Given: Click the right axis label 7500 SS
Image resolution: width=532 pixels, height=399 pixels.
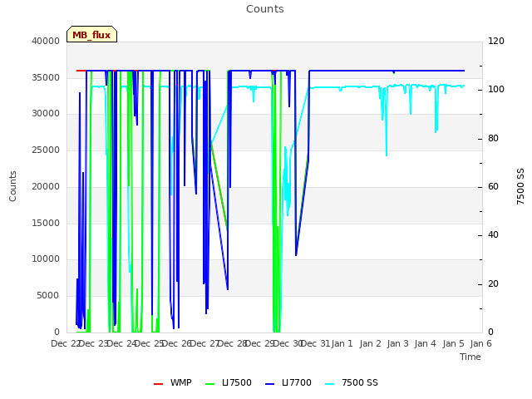Looking at the screenshot, I should pos(520,186).
